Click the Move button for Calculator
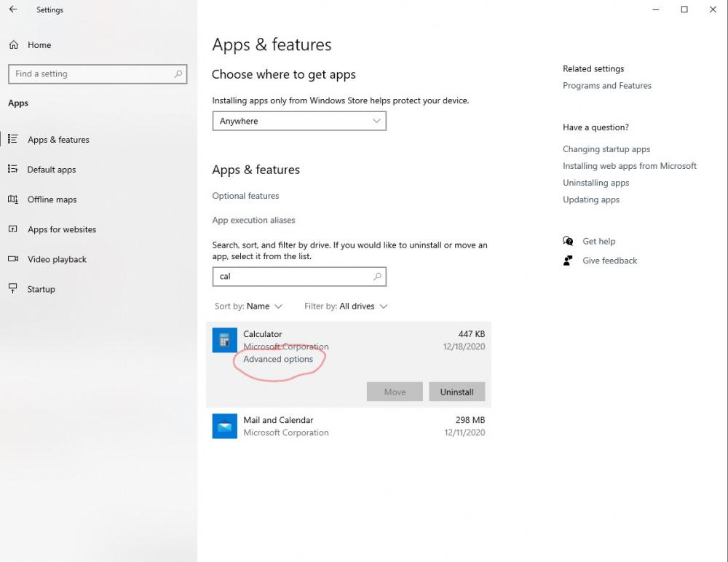728x562 pixels. coord(395,392)
